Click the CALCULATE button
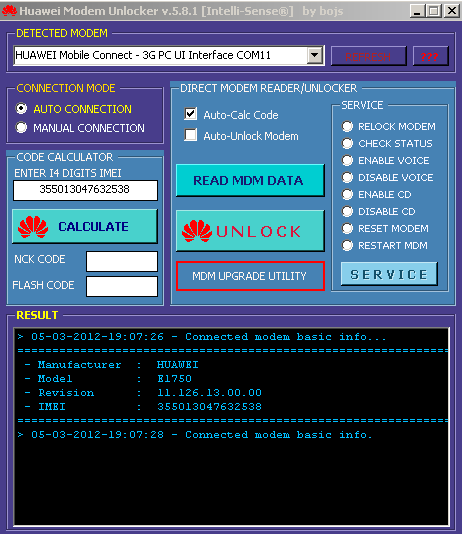The width and height of the screenshot is (462, 534). tap(85, 226)
